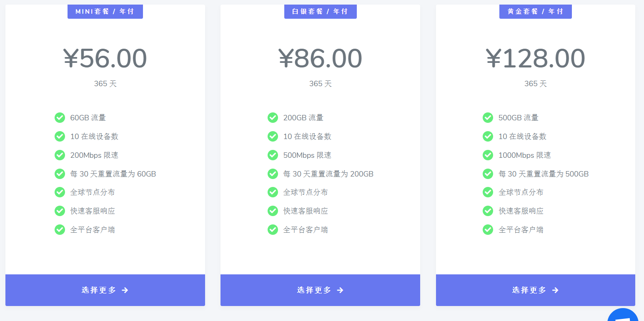The width and height of the screenshot is (644, 321).
Task: Click the check icon next to 200Mbps 限速
Action: point(60,155)
